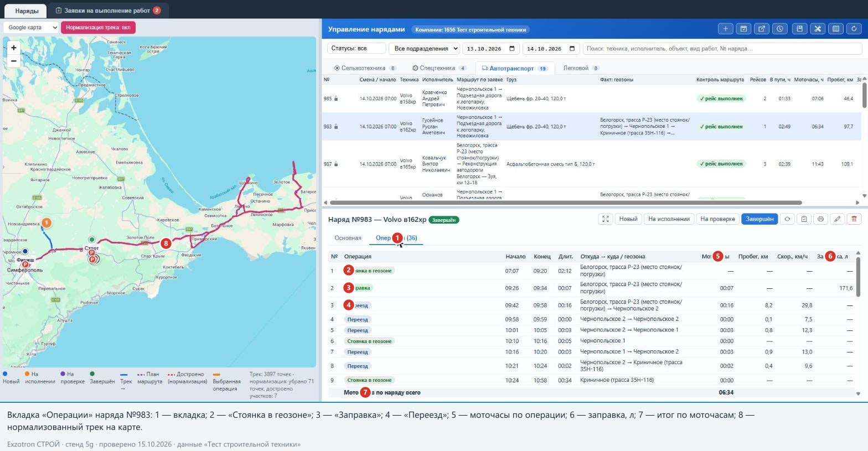Image resolution: width=868 pixels, height=451 pixels.
Task: Open the «Все подразделения» dropdown
Action: [425, 49]
